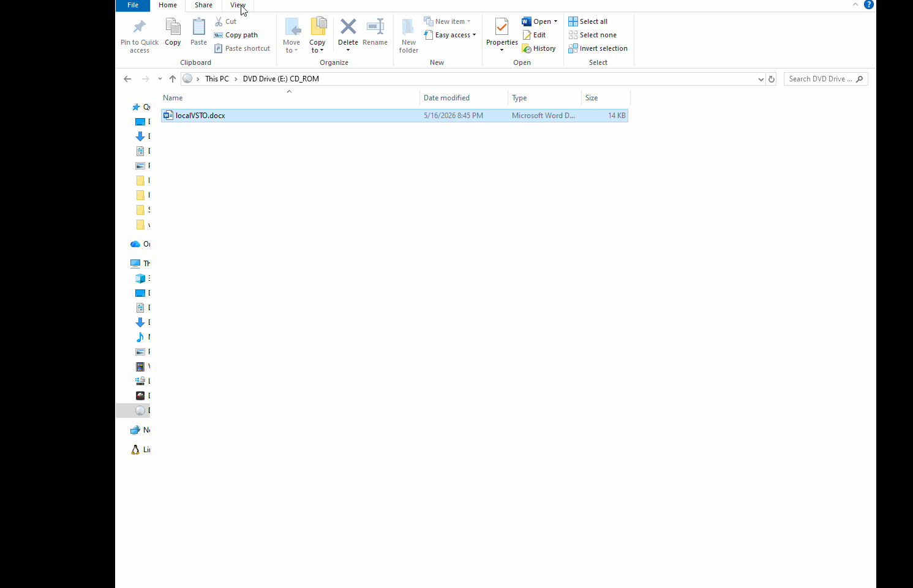Select OneDrive cloud in navigation pane

135,244
